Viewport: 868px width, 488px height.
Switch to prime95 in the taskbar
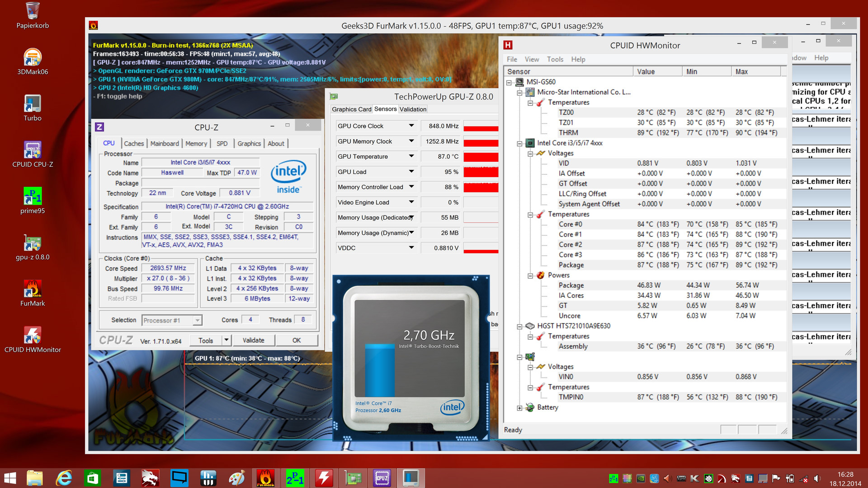[295, 478]
